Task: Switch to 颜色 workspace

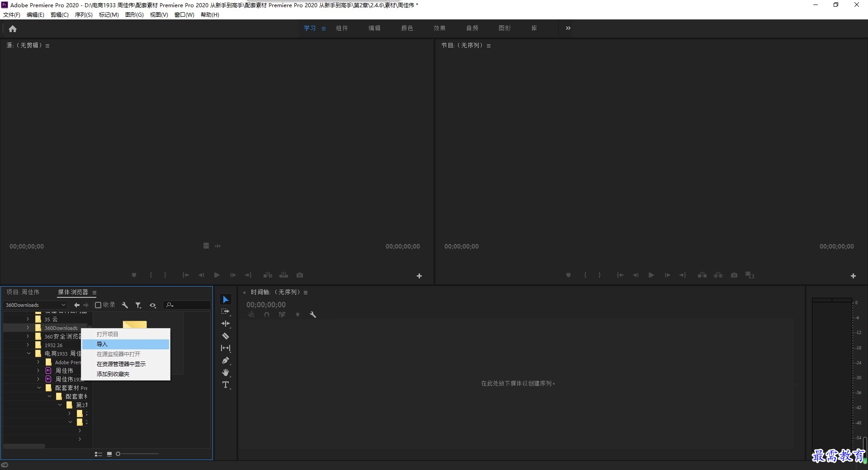Action: click(407, 28)
